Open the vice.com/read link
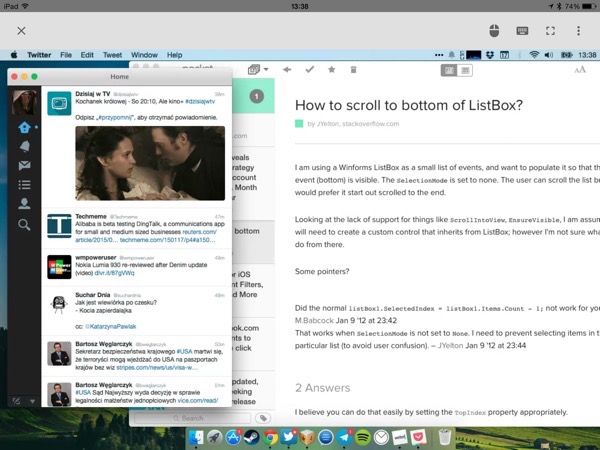This screenshot has height=450, width=600. coord(198,401)
